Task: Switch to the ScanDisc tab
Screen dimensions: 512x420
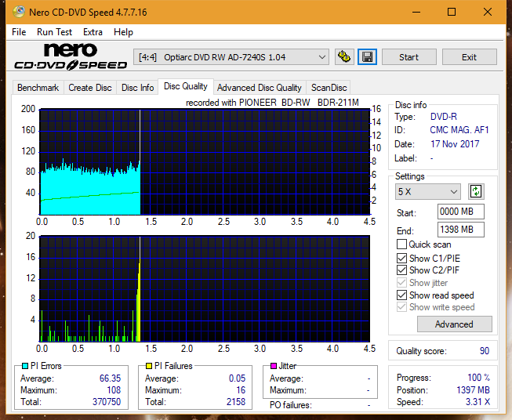Action: click(x=329, y=88)
